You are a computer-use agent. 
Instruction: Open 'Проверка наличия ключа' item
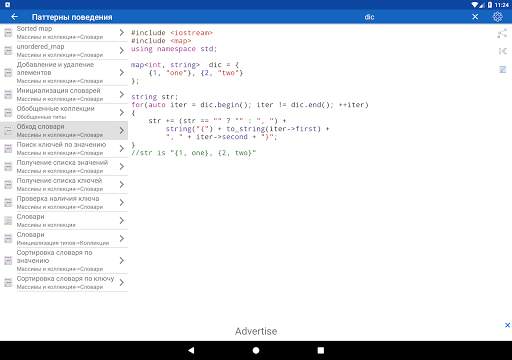[64, 203]
